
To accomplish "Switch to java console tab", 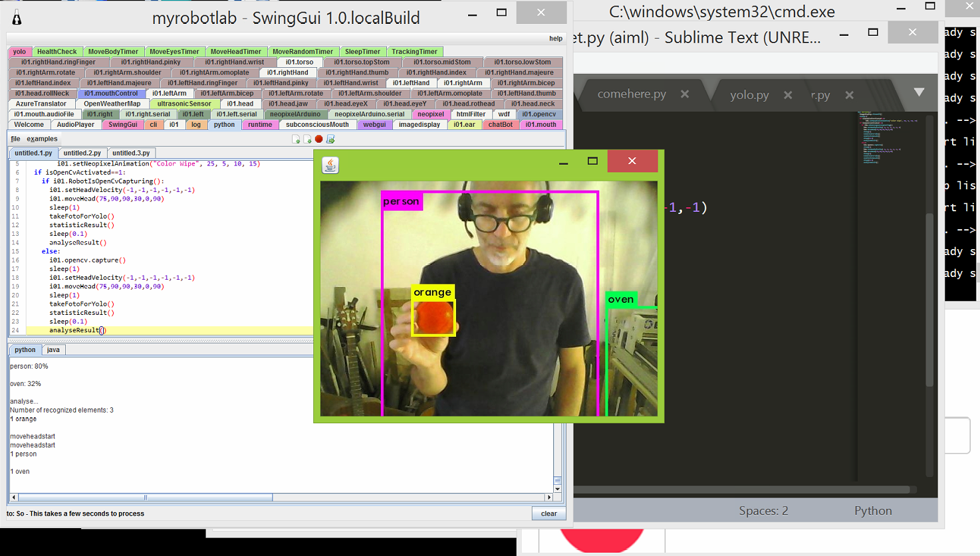I will pyautogui.click(x=53, y=349).
